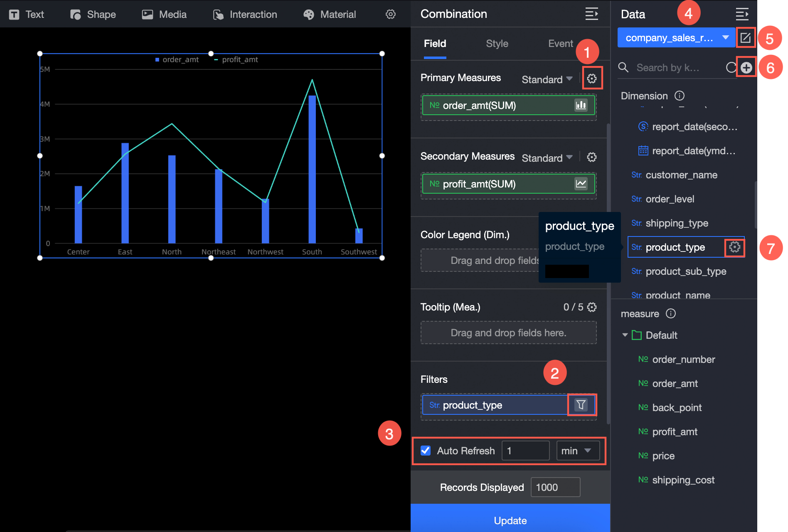Open Secondary Measures settings gear
Viewport: 788px width, 532px height.
click(592, 157)
